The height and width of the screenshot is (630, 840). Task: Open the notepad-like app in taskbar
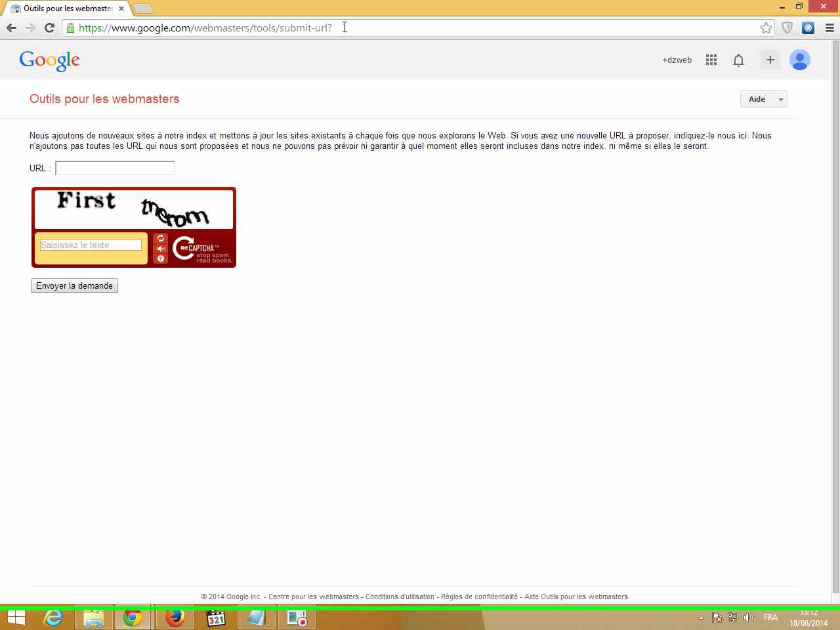click(257, 618)
